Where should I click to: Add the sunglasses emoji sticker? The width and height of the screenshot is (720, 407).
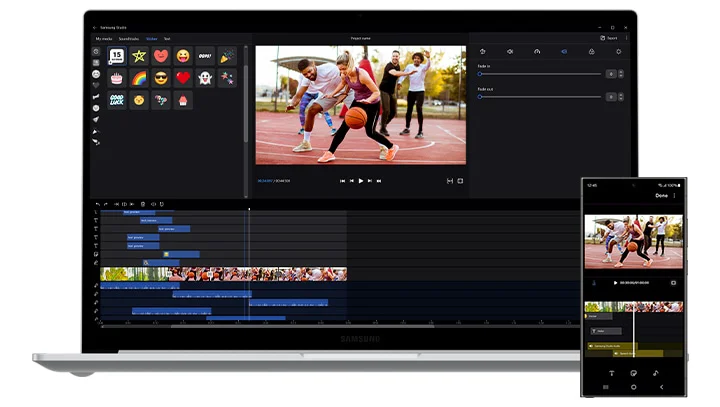[161, 78]
